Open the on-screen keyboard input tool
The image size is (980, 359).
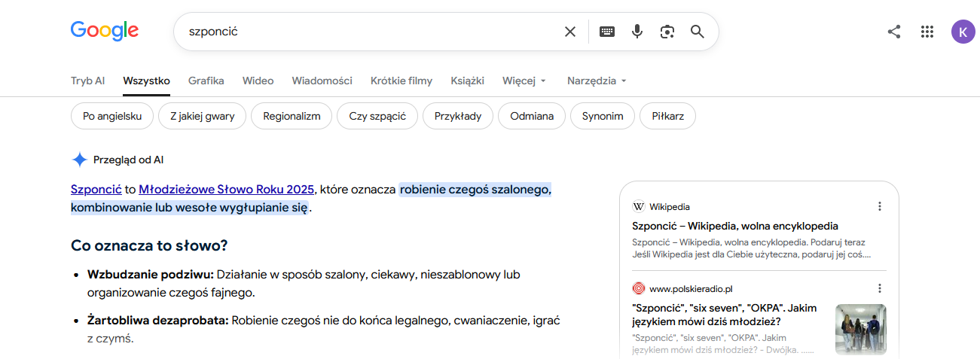coord(607,32)
